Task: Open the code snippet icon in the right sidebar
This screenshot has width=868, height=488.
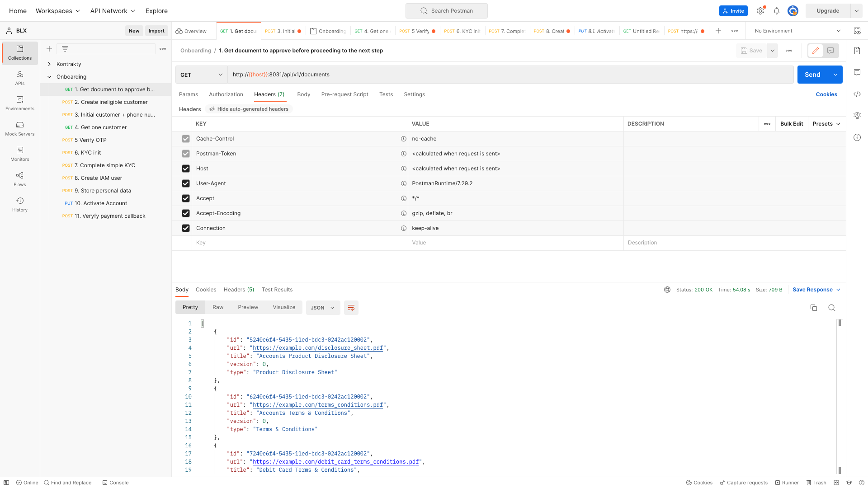Action: click(857, 94)
